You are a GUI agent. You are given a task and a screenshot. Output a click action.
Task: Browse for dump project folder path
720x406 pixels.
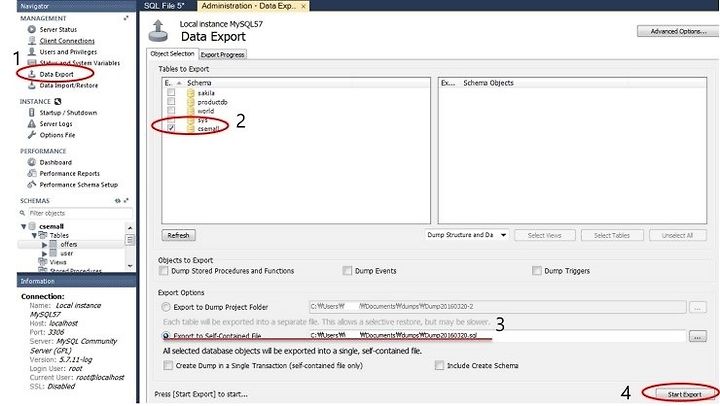(697, 307)
